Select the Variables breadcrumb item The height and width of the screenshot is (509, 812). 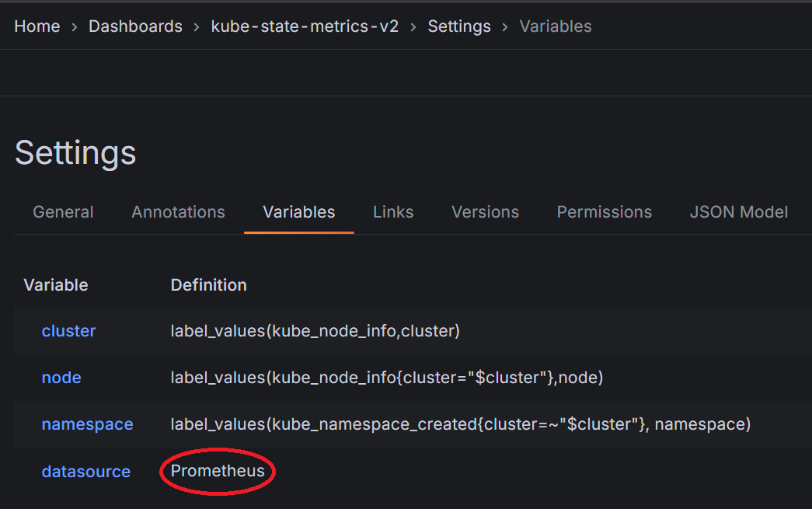coord(555,26)
